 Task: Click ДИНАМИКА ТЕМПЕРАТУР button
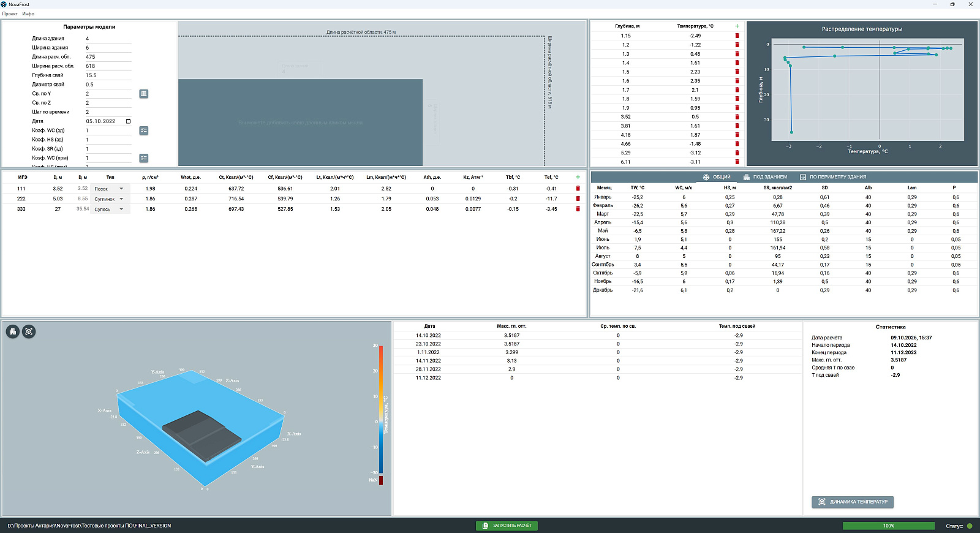[853, 502]
